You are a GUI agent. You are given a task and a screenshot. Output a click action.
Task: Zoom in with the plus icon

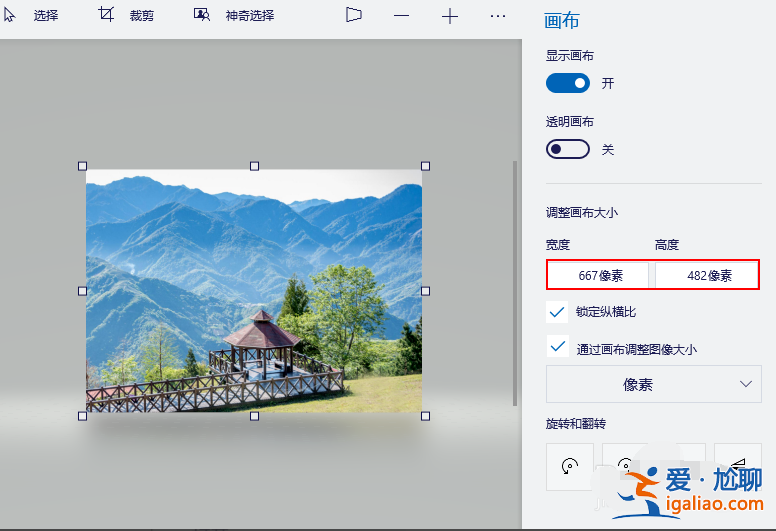click(x=449, y=16)
